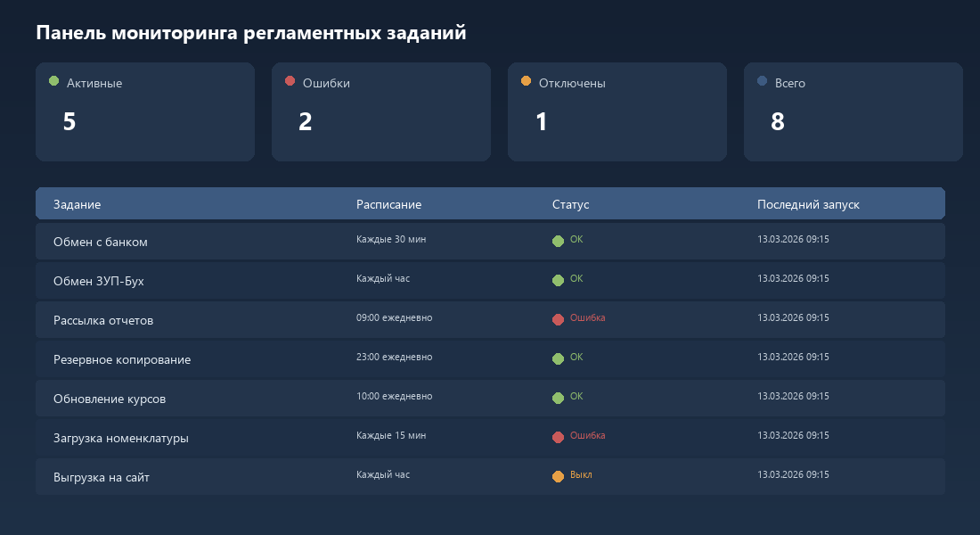Open the Ошибки summary card
The width and height of the screenshot is (980, 535).
coord(381,111)
